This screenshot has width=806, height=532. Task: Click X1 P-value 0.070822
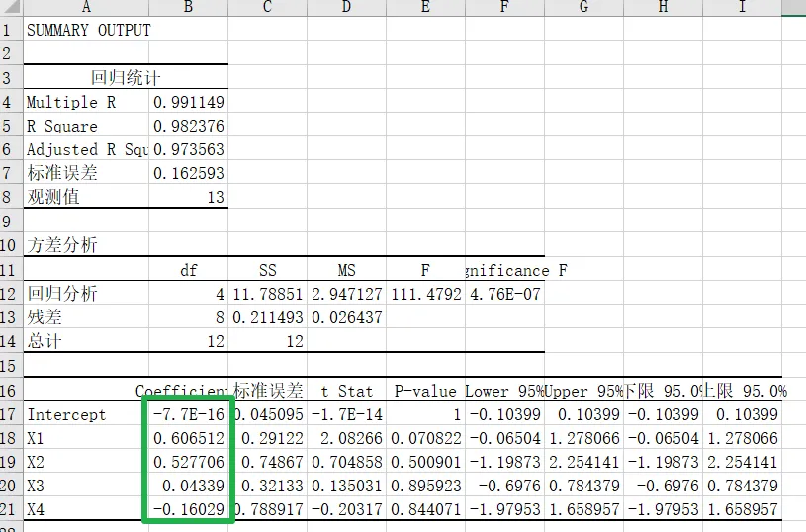(x=425, y=437)
